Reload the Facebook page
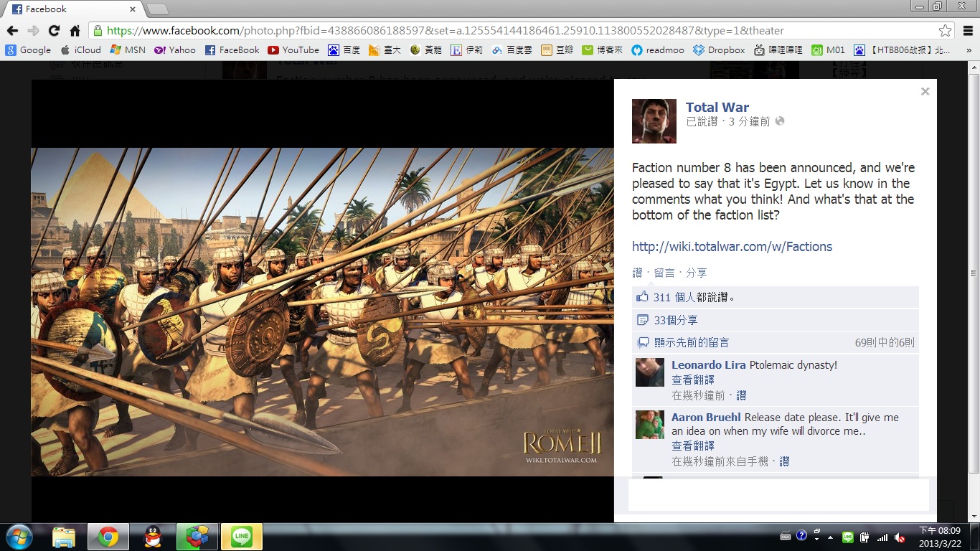 tap(54, 31)
